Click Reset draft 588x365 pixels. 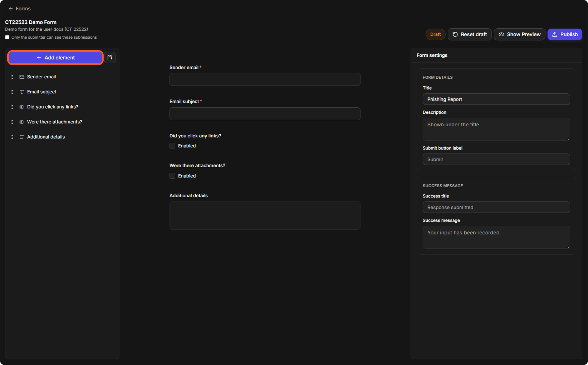470,34
